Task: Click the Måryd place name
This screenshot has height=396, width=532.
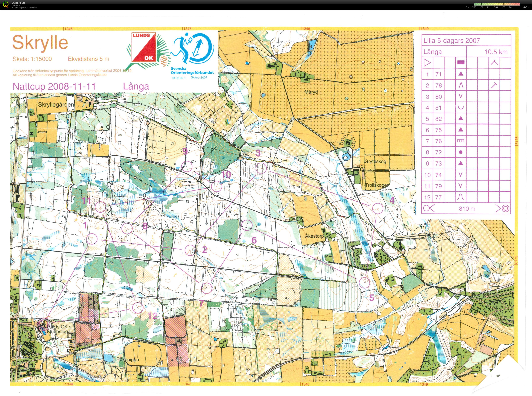Action: (311, 92)
